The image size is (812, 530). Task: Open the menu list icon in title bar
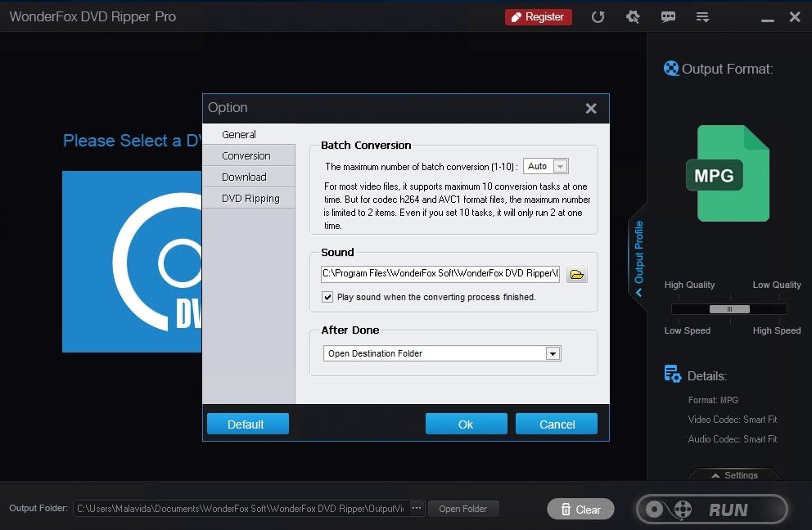tap(702, 17)
